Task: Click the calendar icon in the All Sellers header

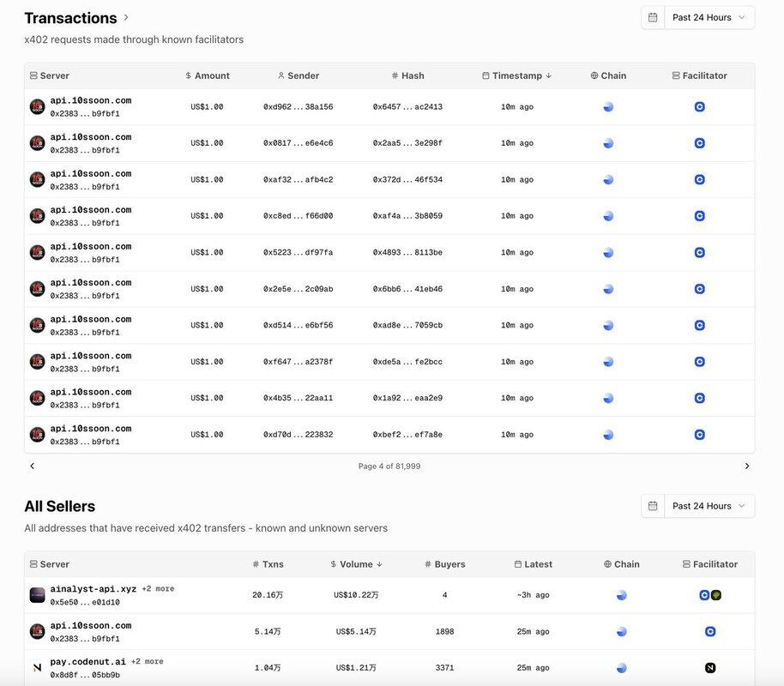Action: click(653, 506)
